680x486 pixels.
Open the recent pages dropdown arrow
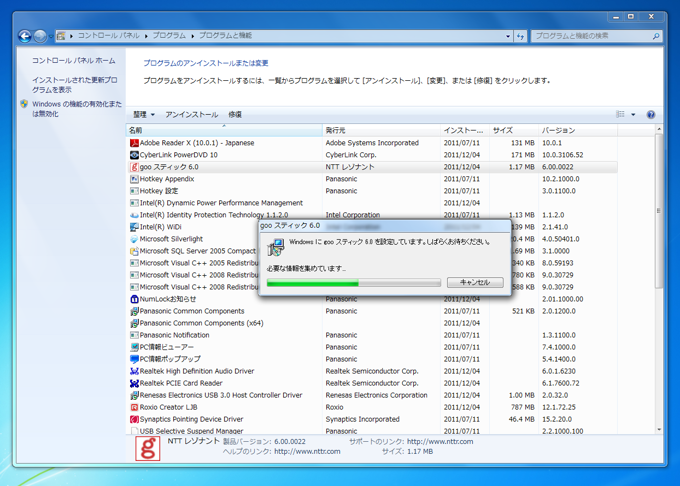(51, 36)
